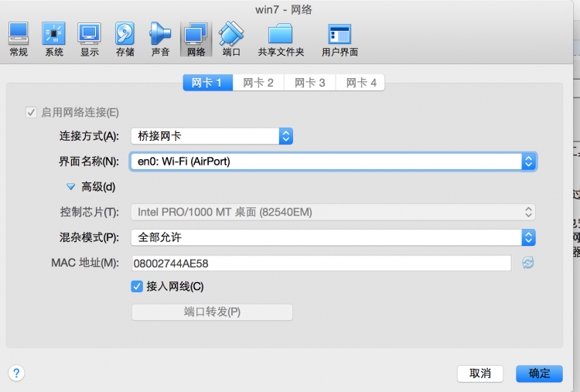Screen dimensions: 580x392
Task: Switch to the 网卡 1 tab
Action: pyautogui.click(x=208, y=83)
